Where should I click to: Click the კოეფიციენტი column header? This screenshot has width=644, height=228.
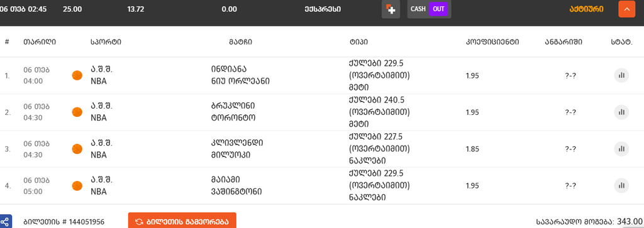(492, 42)
